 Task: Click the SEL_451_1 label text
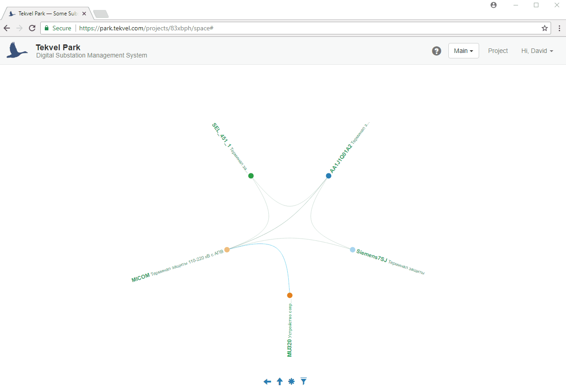(222, 135)
